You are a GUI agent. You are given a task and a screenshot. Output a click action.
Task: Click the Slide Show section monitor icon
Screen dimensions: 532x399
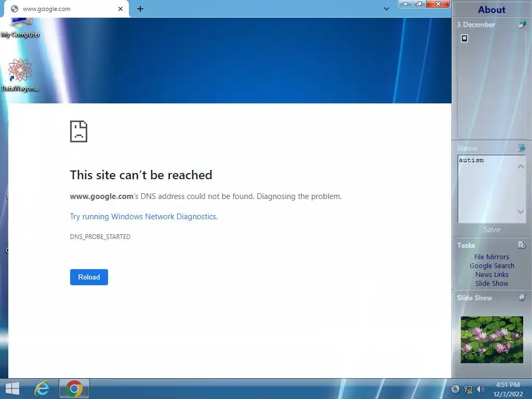pyautogui.click(x=522, y=298)
